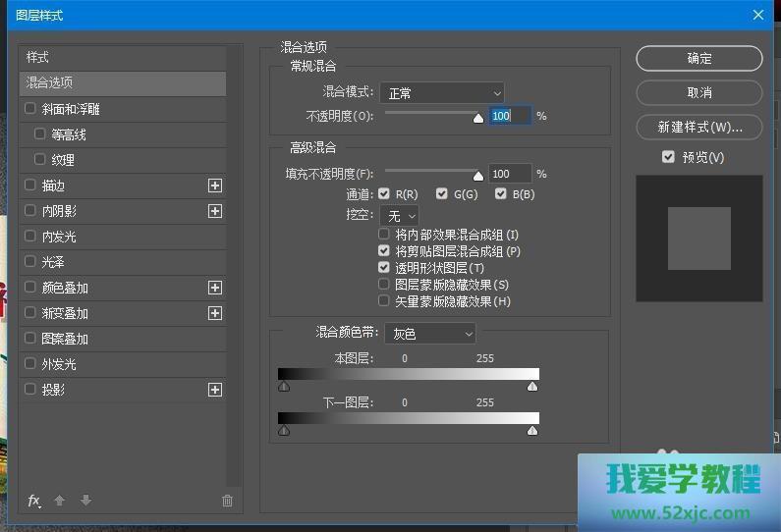This screenshot has width=781, height=532.
Task: Click the trash delete effect icon
Action: click(x=227, y=501)
